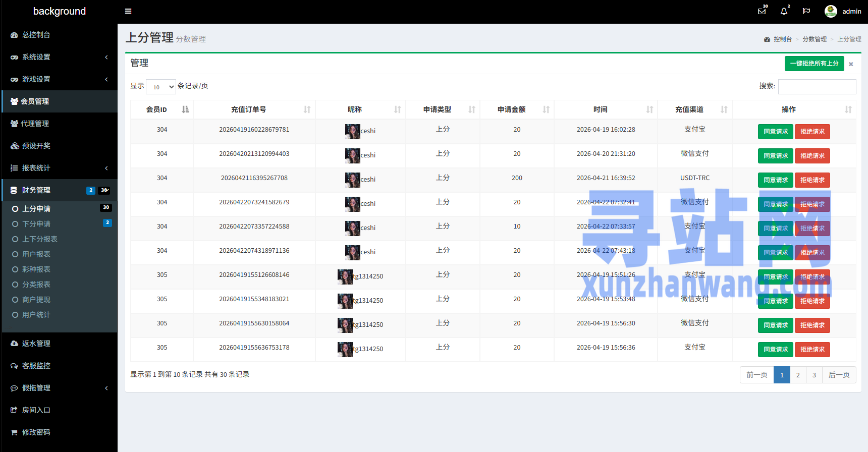The image size is (868, 452).
Task: Open the mail envelope notifications icon
Action: click(762, 11)
